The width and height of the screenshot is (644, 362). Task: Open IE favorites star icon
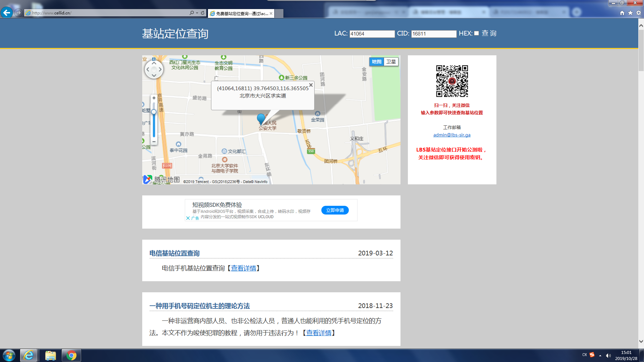tap(630, 13)
